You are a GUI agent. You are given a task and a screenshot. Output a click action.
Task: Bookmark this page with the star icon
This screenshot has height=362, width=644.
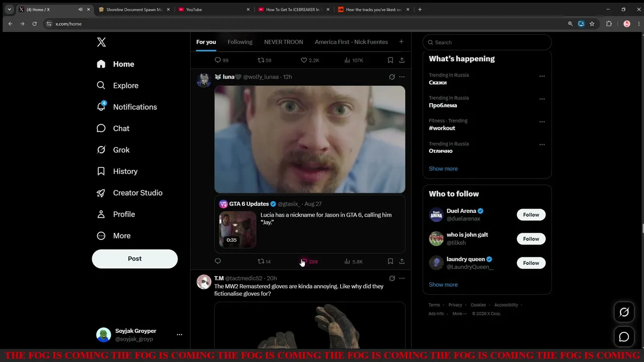click(592, 24)
